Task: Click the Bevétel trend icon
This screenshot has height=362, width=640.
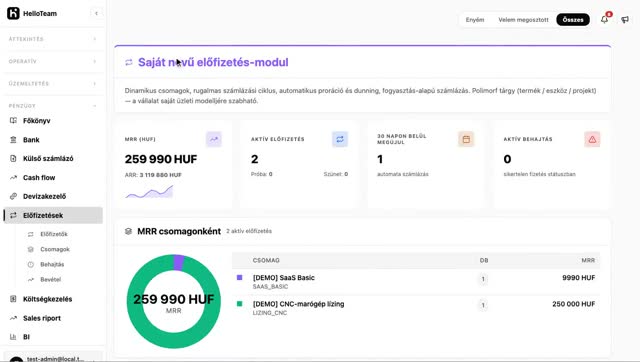Action: [x=31, y=280]
